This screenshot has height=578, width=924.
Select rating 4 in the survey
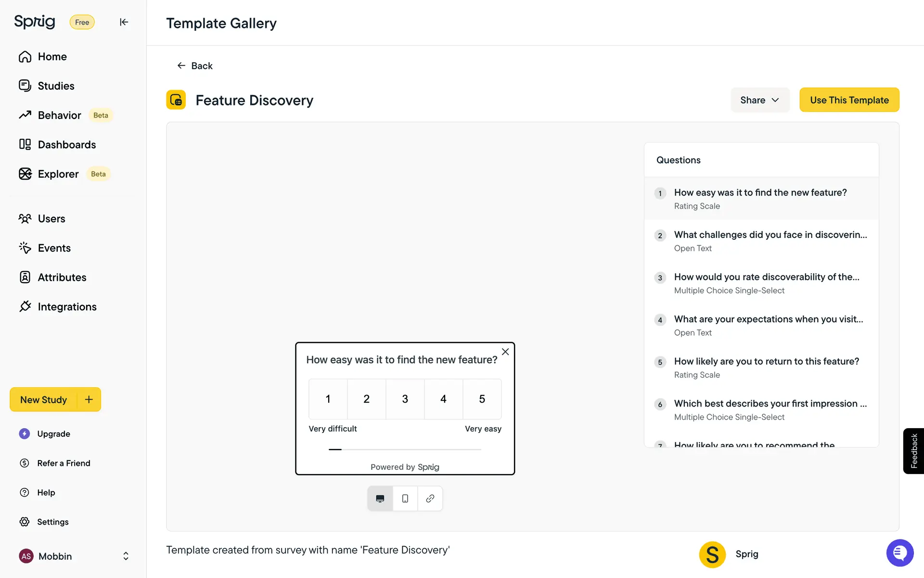(x=443, y=399)
